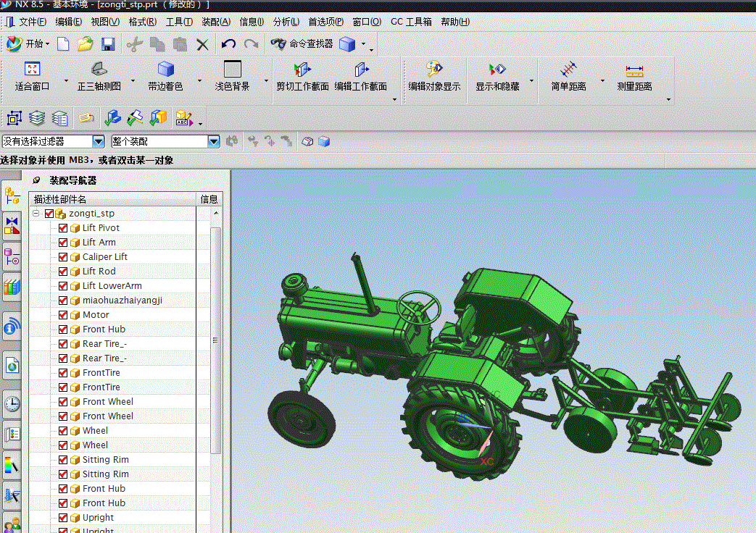Open the 帮助(H) menu
This screenshot has width=756, height=533.
pyautogui.click(x=455, y=22)
